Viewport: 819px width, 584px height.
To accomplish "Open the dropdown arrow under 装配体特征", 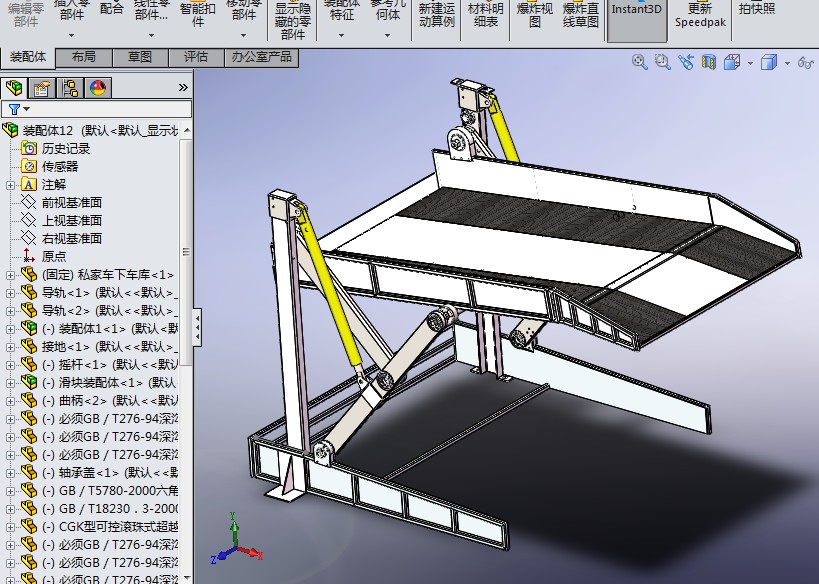I will pos(342,36).
